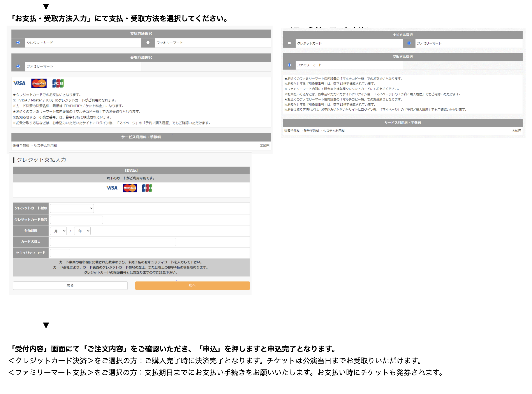Click the VISA logo in クレジット支払入力 form
This screenshot has height=394, width=532.
tap(111, 188)
